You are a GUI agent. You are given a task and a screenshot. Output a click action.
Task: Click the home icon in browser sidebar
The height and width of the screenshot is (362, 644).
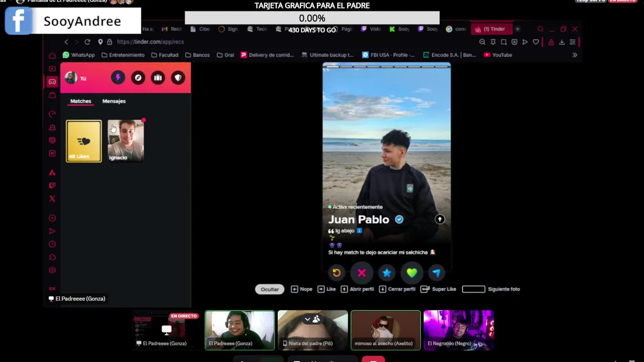[x=52, y=55]
